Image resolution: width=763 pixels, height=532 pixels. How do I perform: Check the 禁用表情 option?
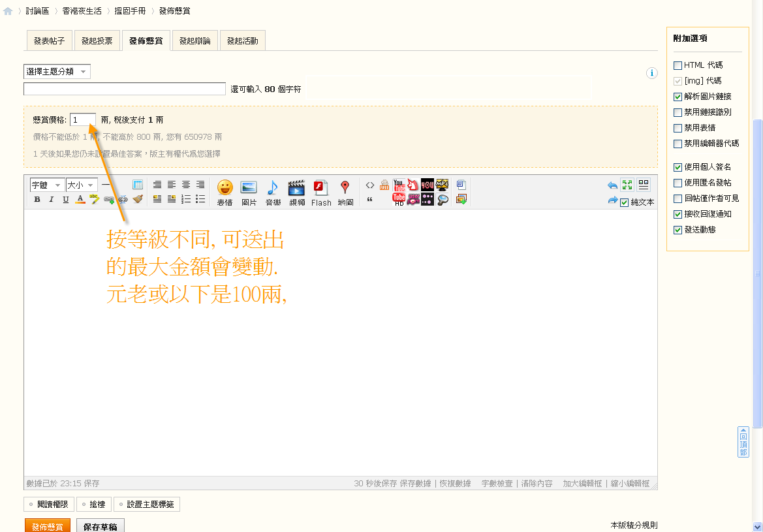pyautogui.click(x=677, y=128)
